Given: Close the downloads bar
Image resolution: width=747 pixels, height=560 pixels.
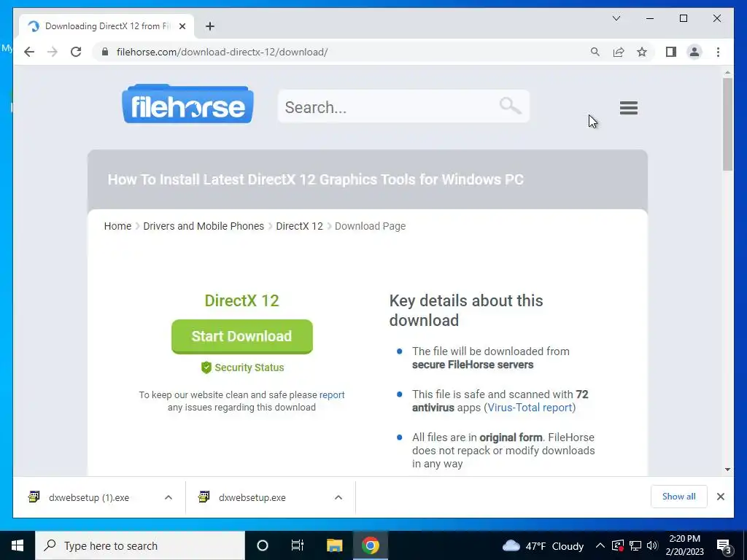Looking at the screenshot, I should tap(720, 497).
